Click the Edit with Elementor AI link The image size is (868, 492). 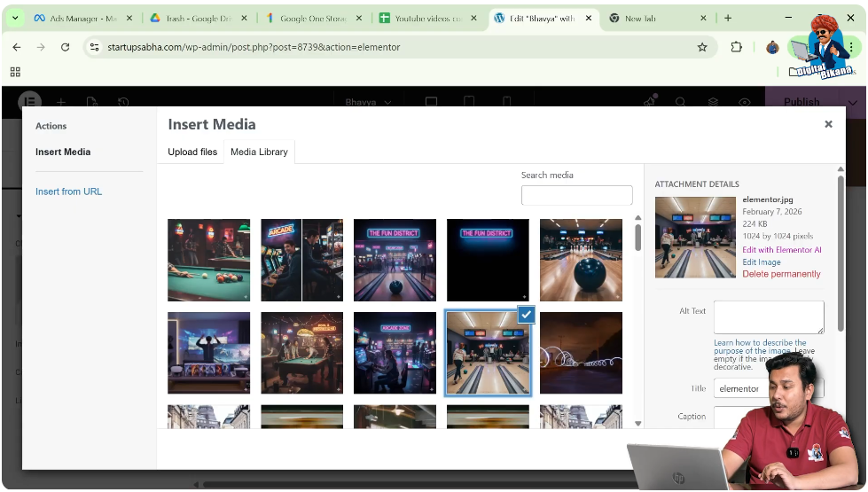click(781, 250)
